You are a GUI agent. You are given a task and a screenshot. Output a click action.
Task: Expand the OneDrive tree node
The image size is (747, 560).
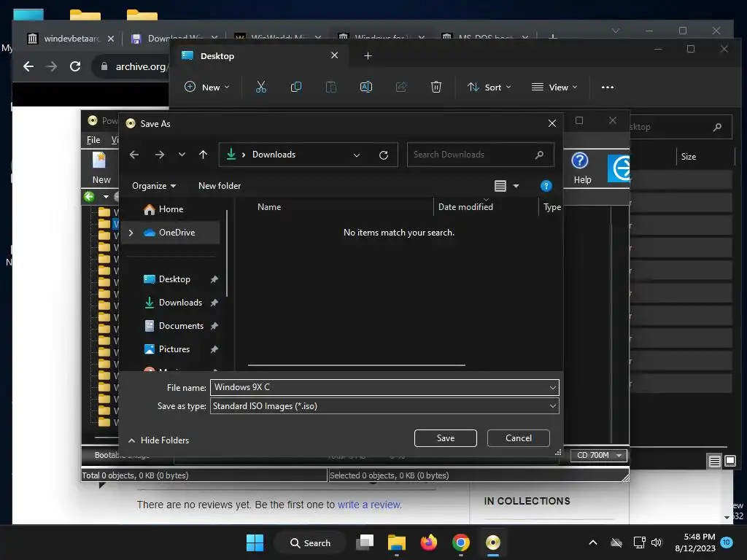pyautogui.click(x=131, y=233)
